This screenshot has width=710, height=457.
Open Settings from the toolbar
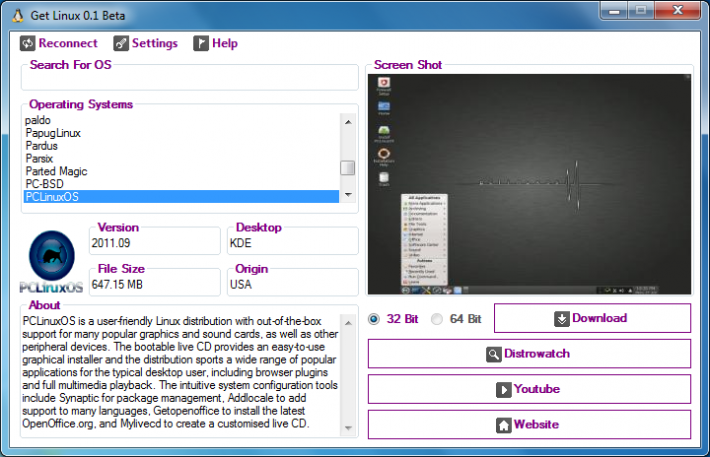(145, 43)
